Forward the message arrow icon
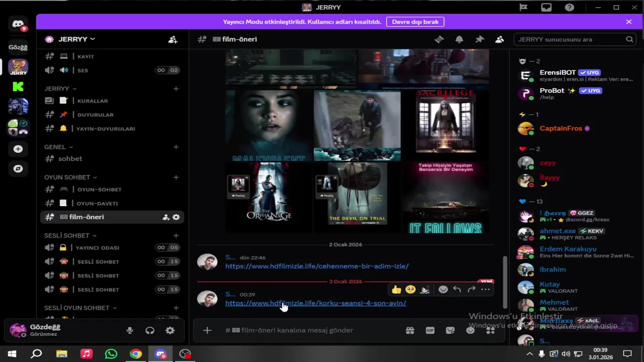 [x=471, y=290]
